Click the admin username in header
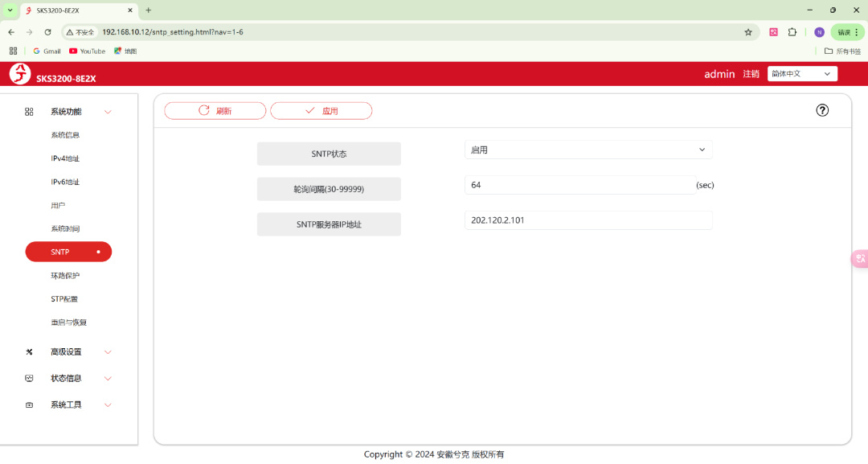The width and height of the screenshot is (868, 464). point(719,74)
